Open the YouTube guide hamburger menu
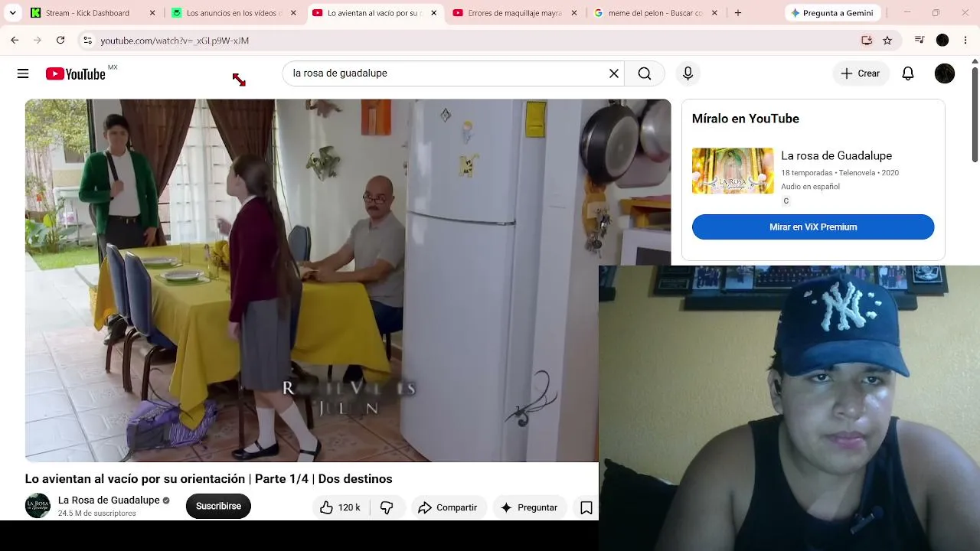 23,73
